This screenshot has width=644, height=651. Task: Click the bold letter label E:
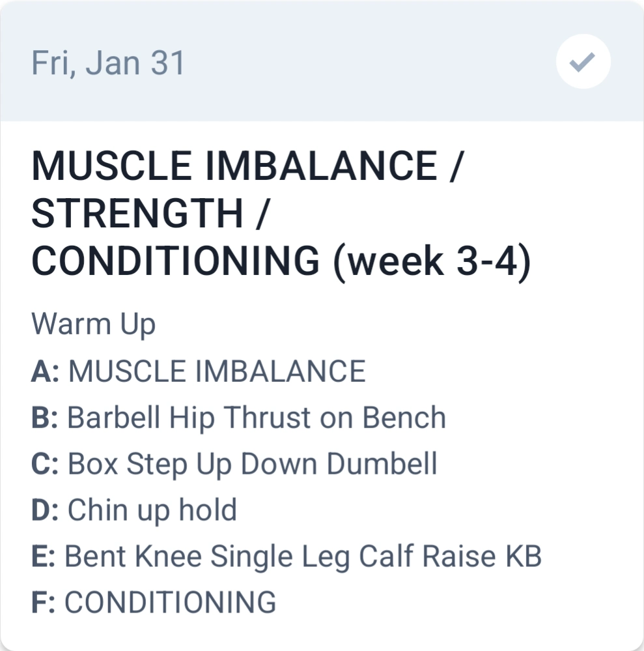[x=44, y=557]
